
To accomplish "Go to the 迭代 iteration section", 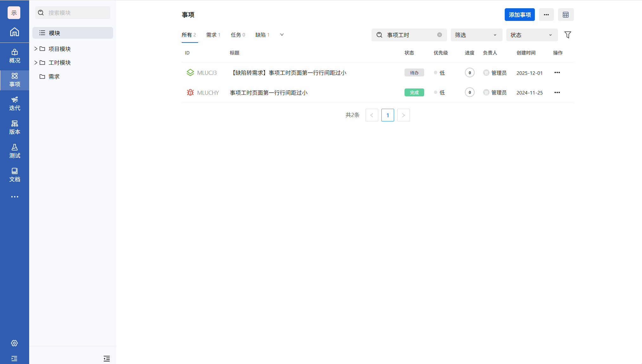I will (x=15, y=104).
